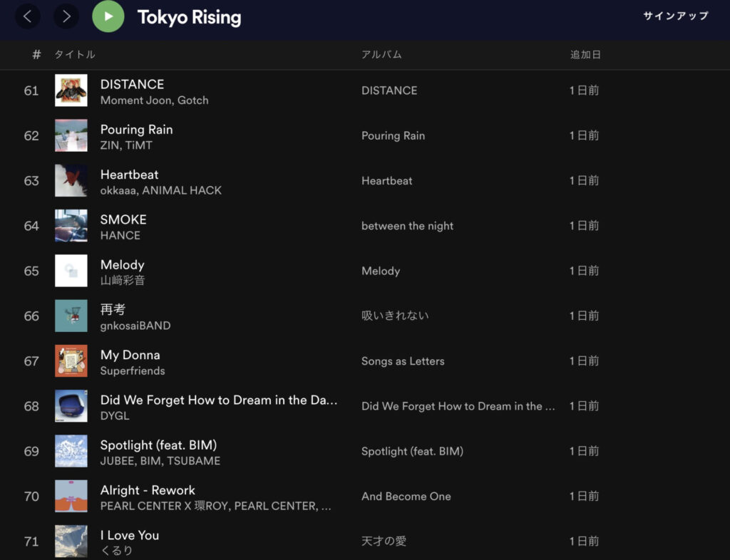Select the Heartbeat track title
The width and height of the screenshot is (730, 560).
click(130, 175)
